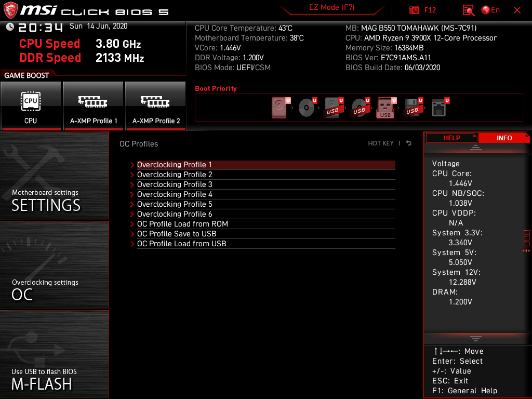Click MB: MAG B550 TOMAHAWK text
532x399 pixels.
411,28
